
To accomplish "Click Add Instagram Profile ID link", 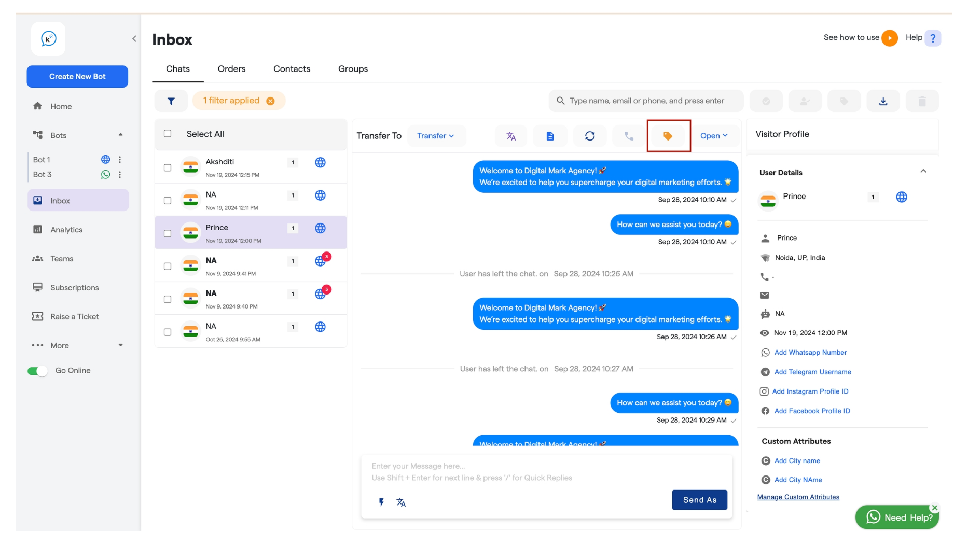I will point(810,391).
